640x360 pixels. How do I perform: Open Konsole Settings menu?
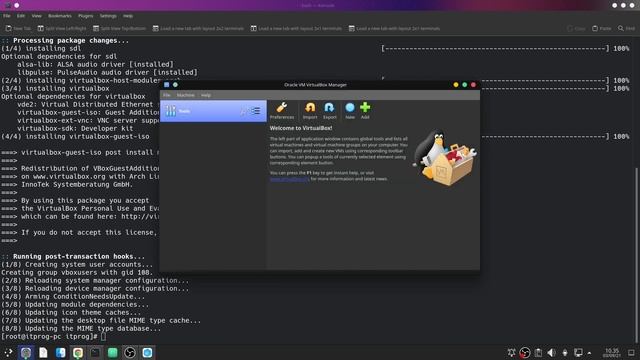[x=108, y=16]
